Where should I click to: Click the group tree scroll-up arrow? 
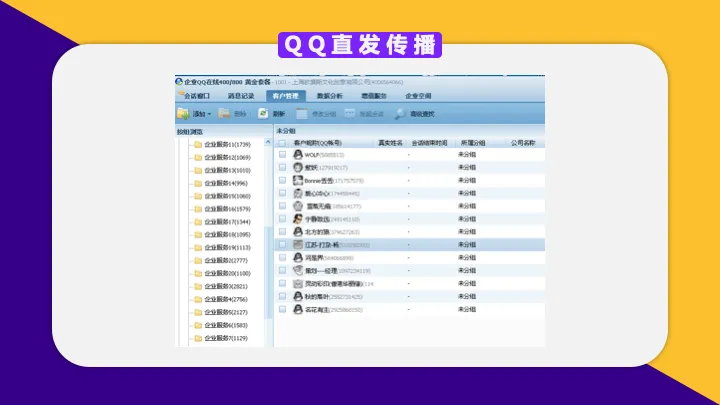(x=268, y=143)
